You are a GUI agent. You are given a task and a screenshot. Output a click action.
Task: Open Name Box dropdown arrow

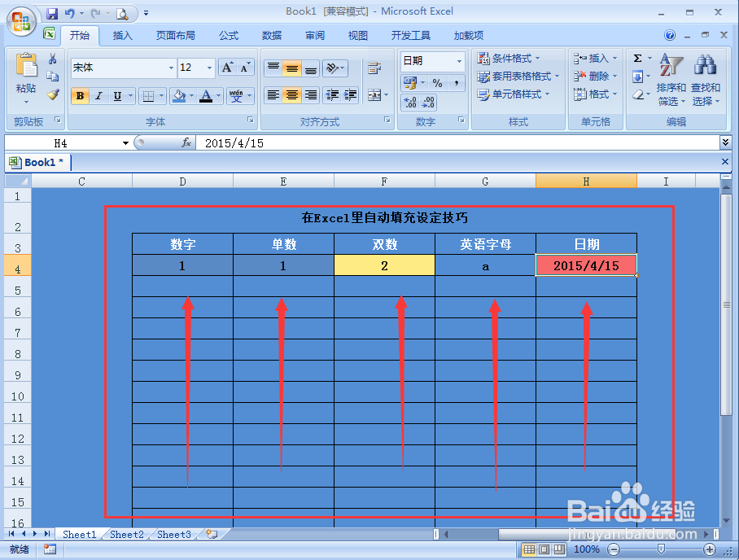pos(125,143)
